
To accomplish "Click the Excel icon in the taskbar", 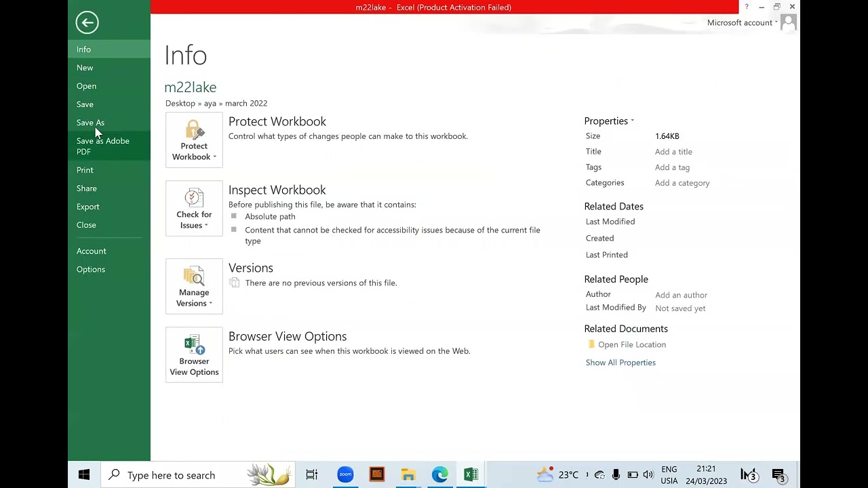I will (471, 475).
